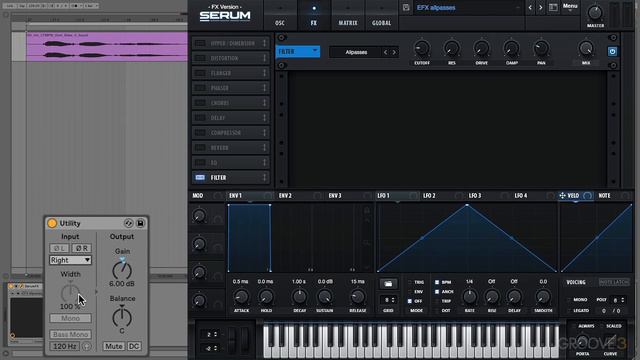Go to the previous Serum preset
Image resolution: width=640 pixels, height=360 pixels.
530,8
